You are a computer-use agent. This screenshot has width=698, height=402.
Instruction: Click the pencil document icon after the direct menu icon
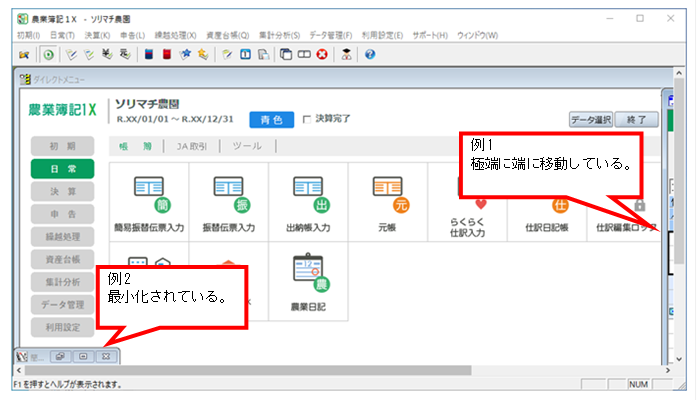(x=71, y=54)
